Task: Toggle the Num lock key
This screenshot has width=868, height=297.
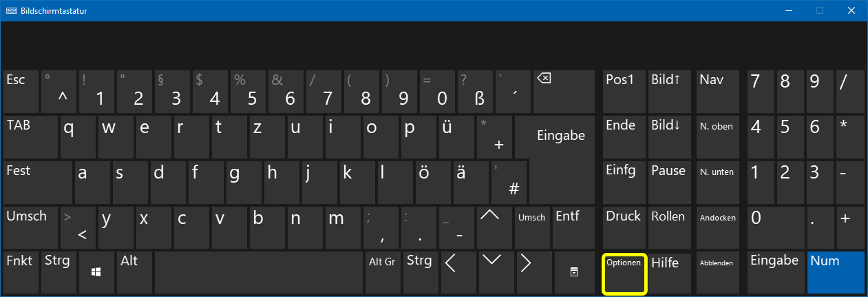Action: pos(835,272)
